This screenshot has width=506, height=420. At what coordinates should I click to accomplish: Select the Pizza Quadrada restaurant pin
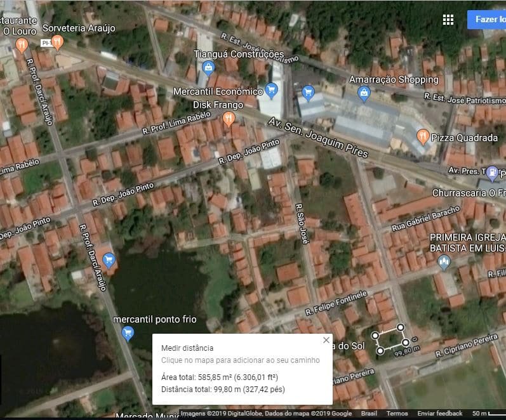click(422, 136)
